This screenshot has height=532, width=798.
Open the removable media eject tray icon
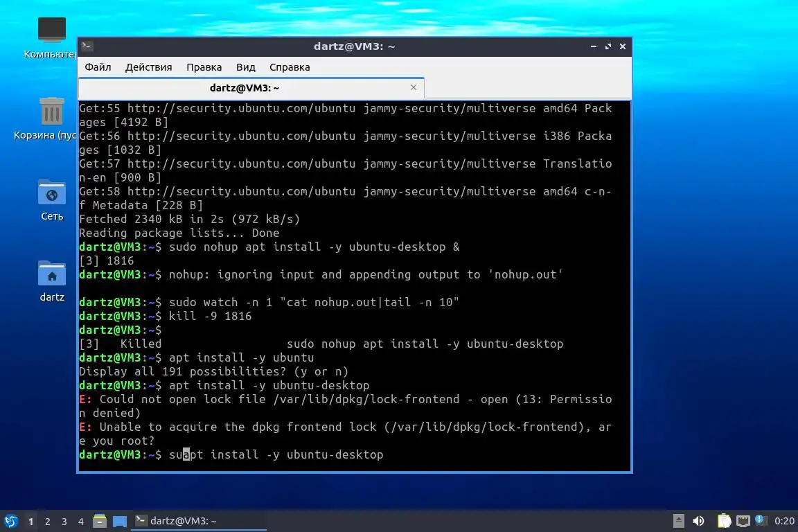(x=678, y=521)
